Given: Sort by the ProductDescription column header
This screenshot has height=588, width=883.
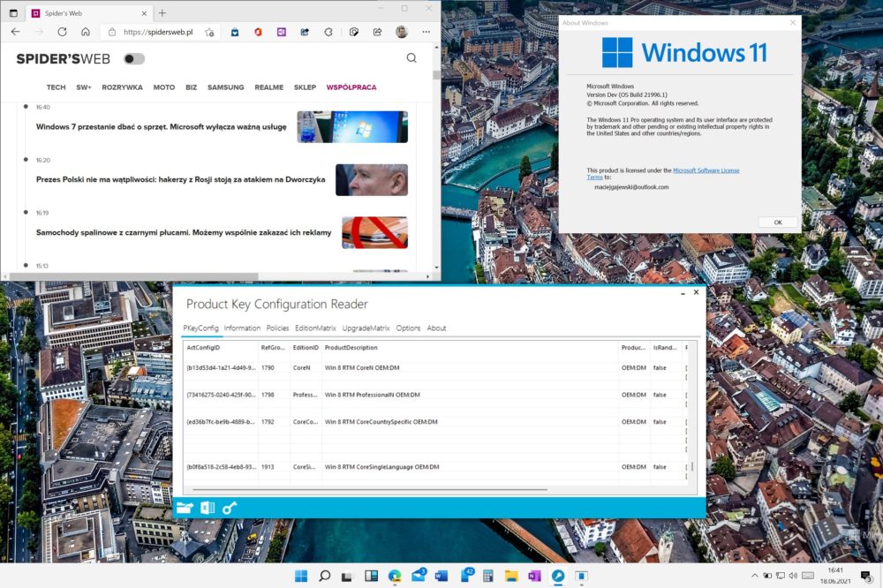Looking at the screenshot, I should tap(470, 348).
